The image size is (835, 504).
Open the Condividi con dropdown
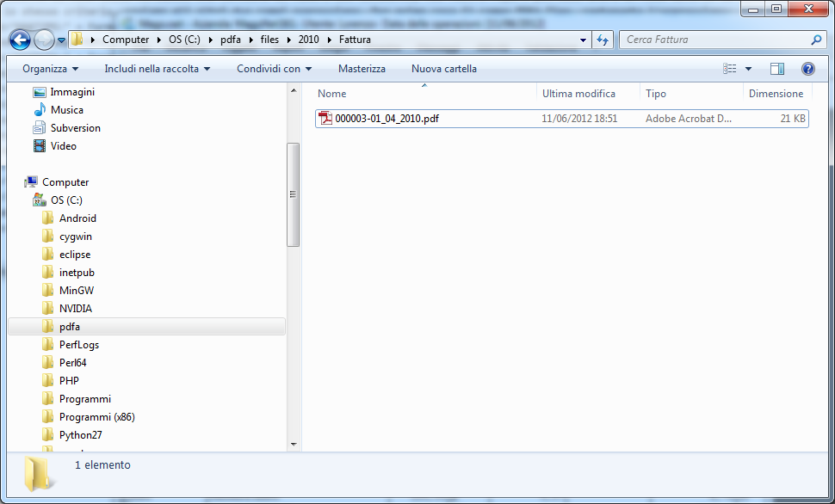(274, 69)
